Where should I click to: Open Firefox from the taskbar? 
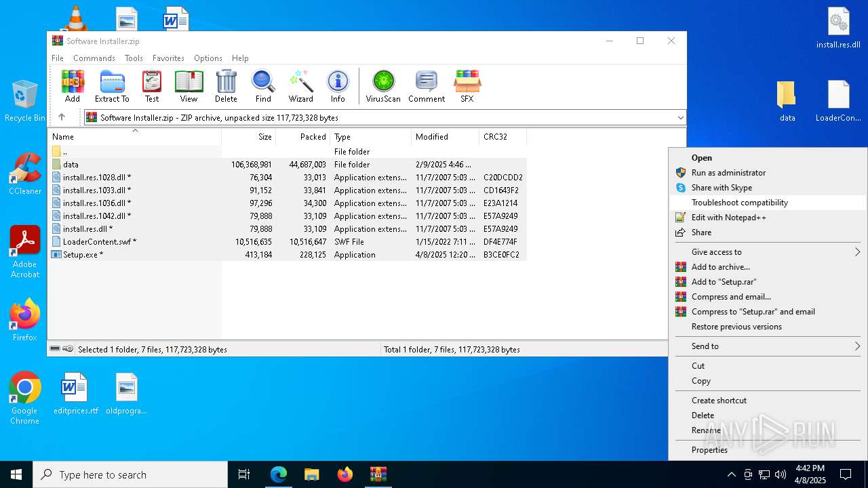click(345, 474)
